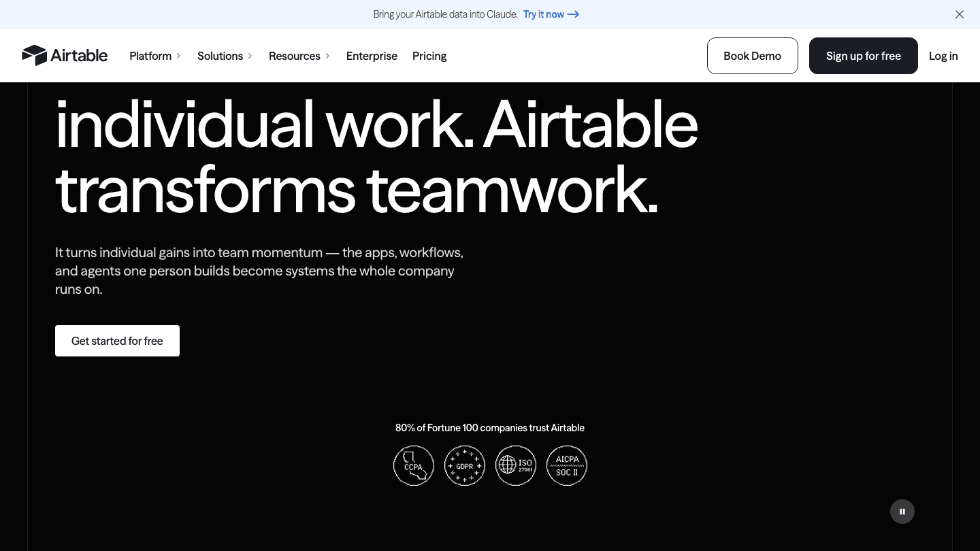This screenshot has width=980, height=551.
Task: Follow the Try it now link
Action: 551,14
